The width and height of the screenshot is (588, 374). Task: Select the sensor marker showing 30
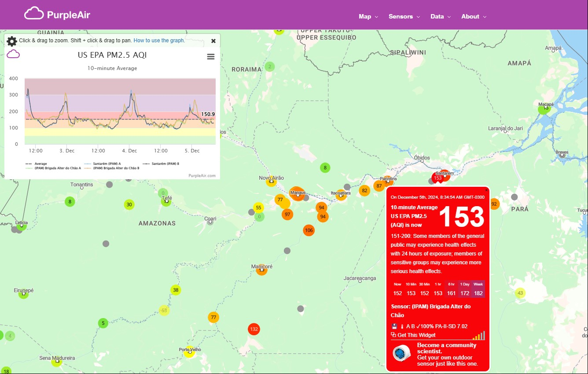[x=129, y=204]
